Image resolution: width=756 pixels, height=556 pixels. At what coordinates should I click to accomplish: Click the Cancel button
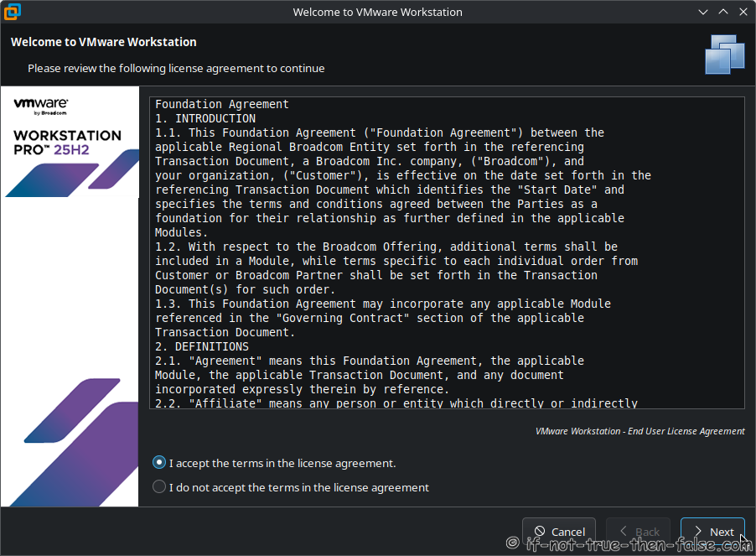pyautogui.click(x=559, y=532)
